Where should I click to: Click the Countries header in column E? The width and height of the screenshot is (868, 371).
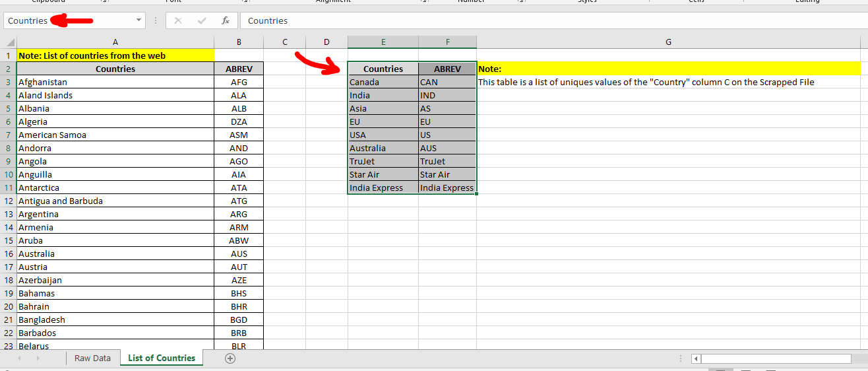(x=383, y=69)
